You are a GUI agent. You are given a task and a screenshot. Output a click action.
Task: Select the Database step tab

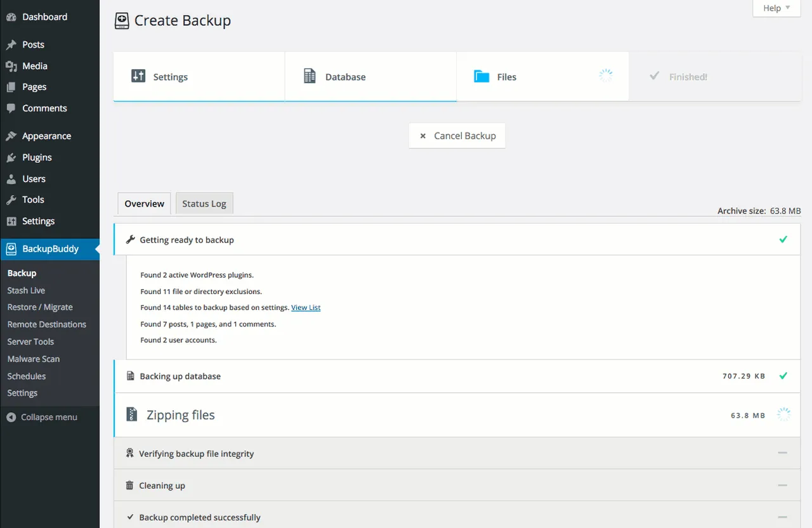click(371, 77)
